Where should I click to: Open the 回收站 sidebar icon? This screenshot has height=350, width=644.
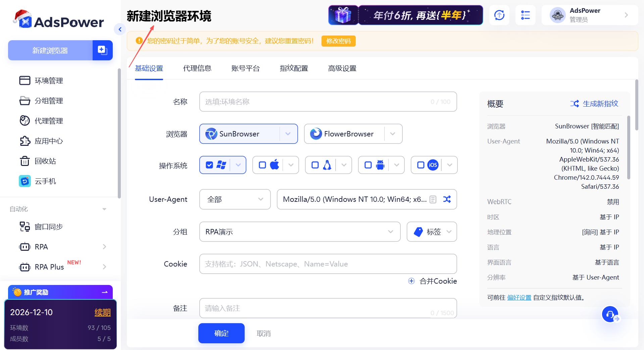pos(24,161)
